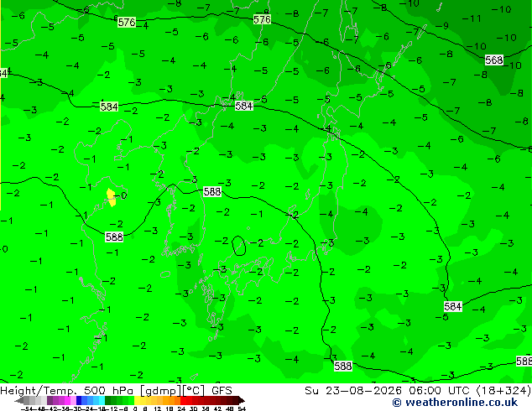532x411 pixels.
Task: Click the dark maroon right arrow end of the legend
Action: [x=241, y=401]
